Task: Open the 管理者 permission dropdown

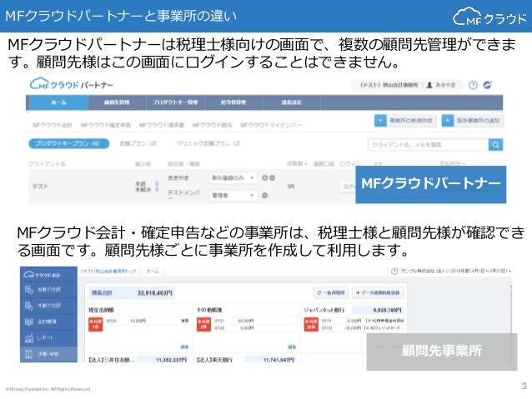Action: pos(233,195)
